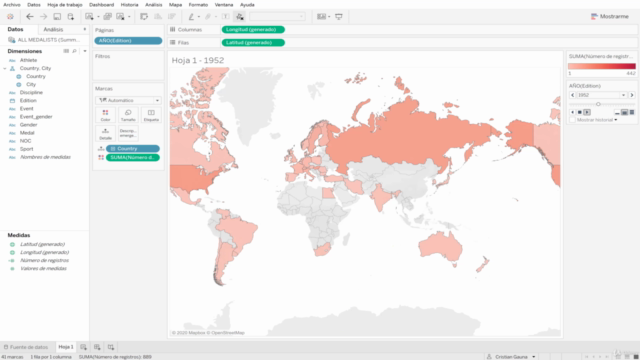Click the year slider handle
Image resolution: width=640 pixels, height=360 pixels.
click(x=598, y=104)
